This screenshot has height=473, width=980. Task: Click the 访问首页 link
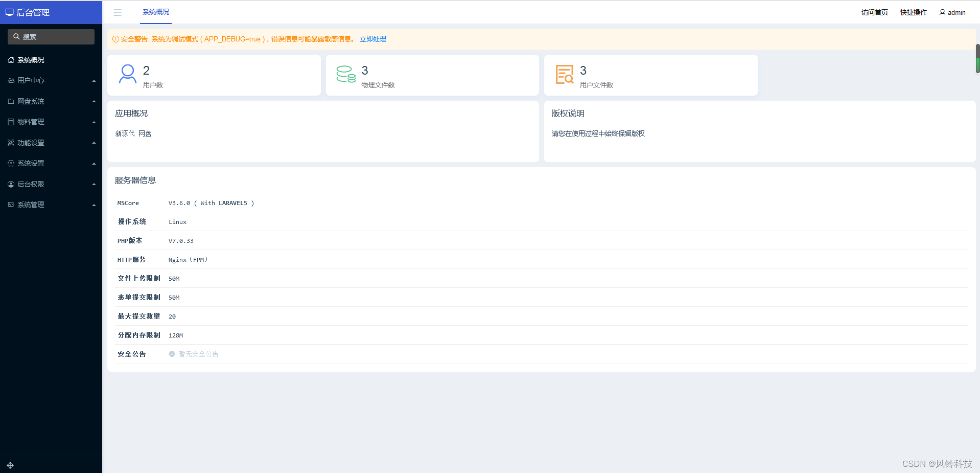coord(874,12)
